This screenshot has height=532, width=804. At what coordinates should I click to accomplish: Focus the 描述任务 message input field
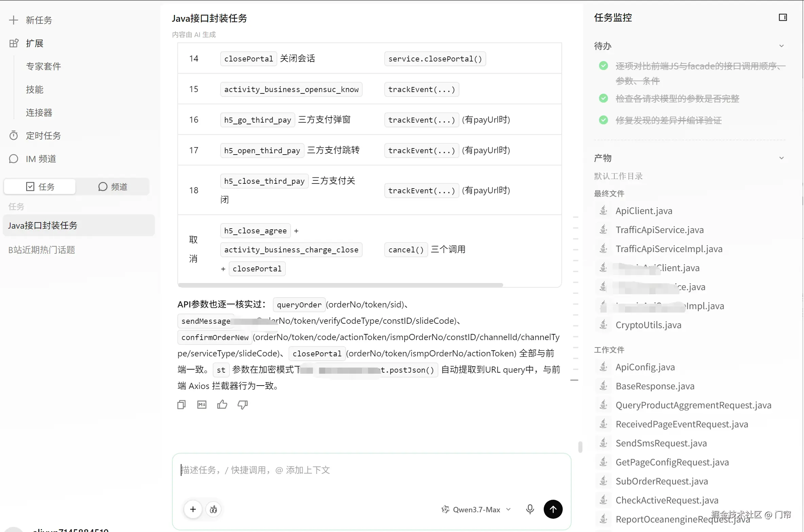pyautogui.click(x=371, y=470)
